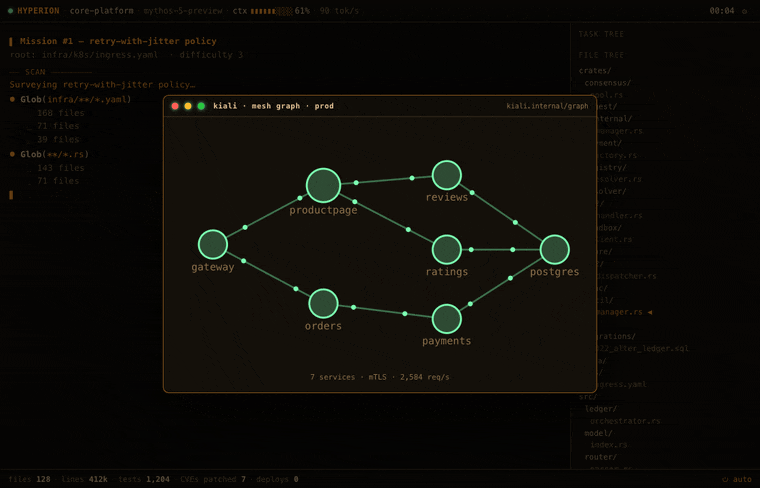760x488 pixels.
Task: Click the 7 services mTLS req/s summary
Action: click(x=380, y=377)
